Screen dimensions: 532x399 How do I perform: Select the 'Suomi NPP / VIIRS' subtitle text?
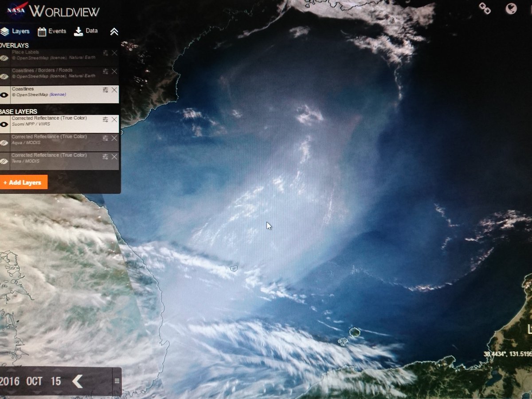[31, 124]
